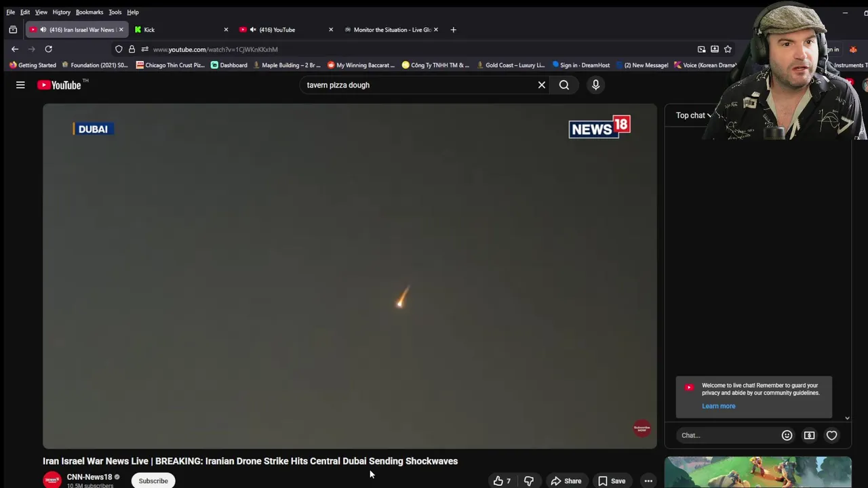Open a new browser tab
Viewport: 868px width, 488px height.
click(453, 30)
